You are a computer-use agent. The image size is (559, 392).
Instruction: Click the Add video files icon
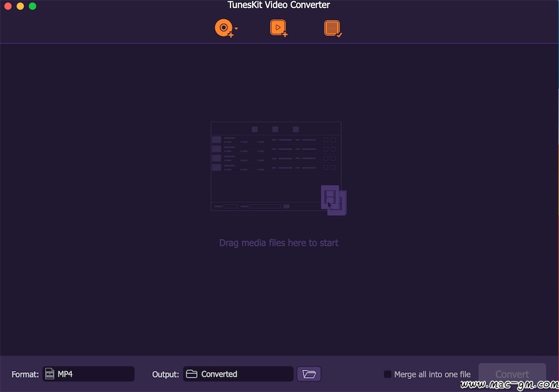tap(278, 28)
